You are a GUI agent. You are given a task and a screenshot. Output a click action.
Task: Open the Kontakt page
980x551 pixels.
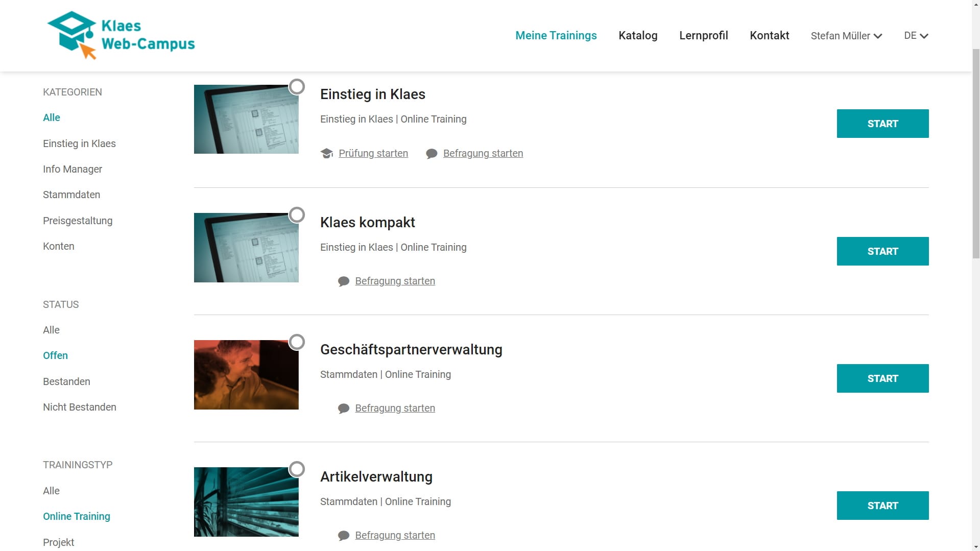(x=769, y=35)
